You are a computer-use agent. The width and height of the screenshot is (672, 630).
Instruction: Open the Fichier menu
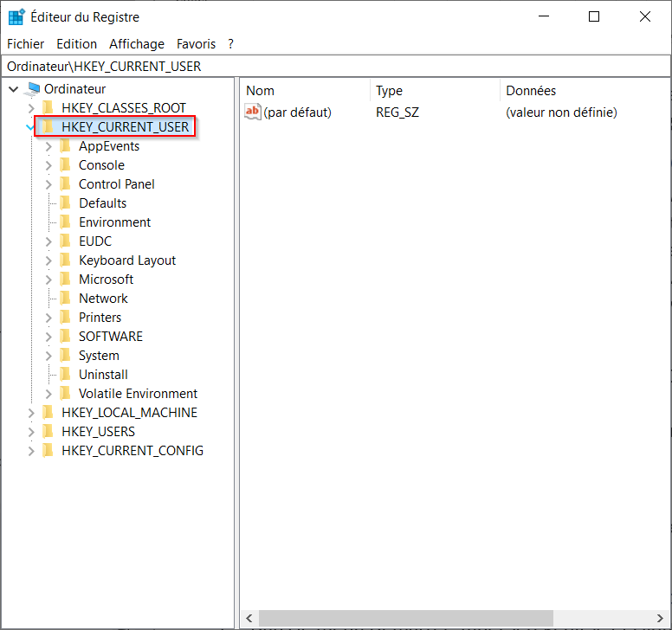(x=26, y=43)
